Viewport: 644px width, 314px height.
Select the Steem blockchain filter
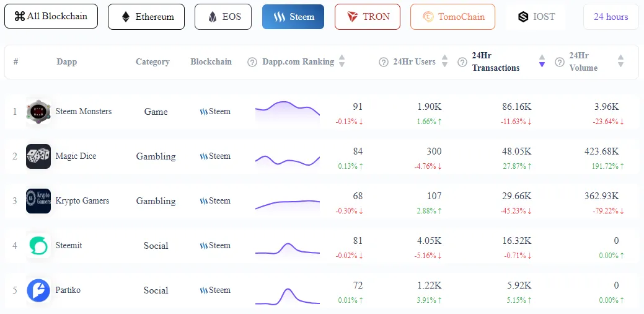coord(293,17)
